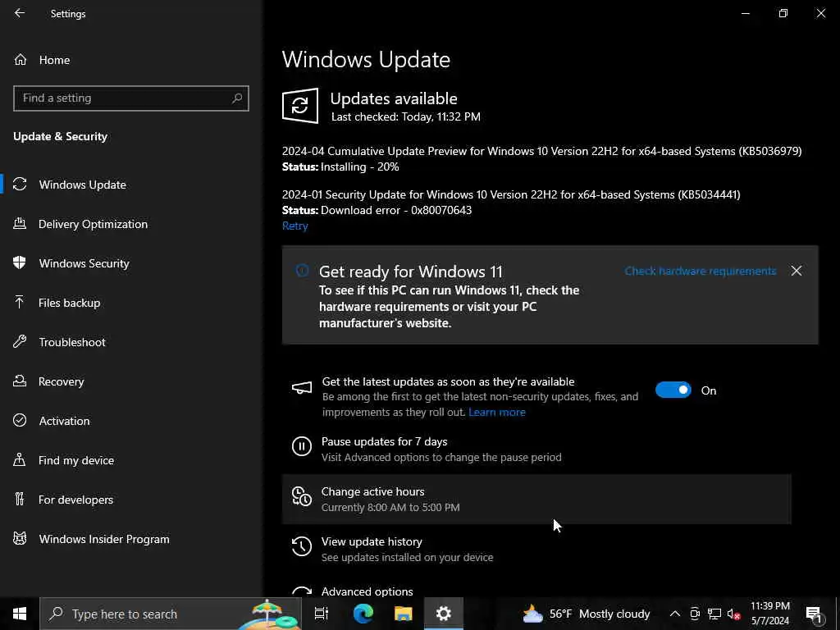
Task: Open Advanced options
Action: [x=367, y=591]
